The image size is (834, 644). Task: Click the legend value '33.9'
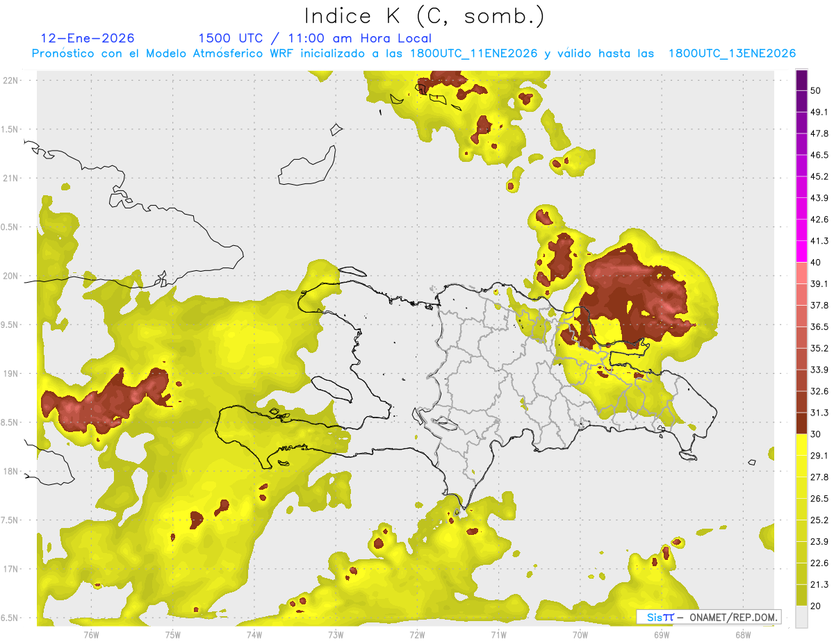pyautogui.click(x=819, y=370)
